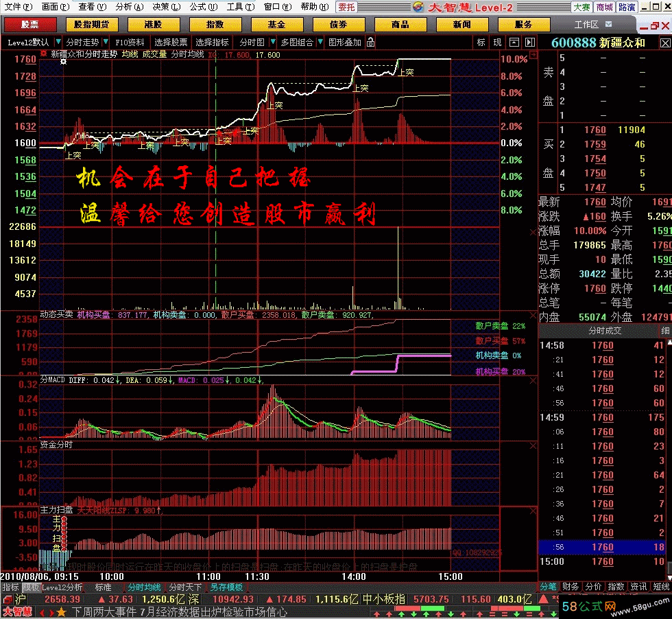This screenshot has width=672, height=619.
Task: Click the red up-triangle at the right of the status bar
Action: 543,599
